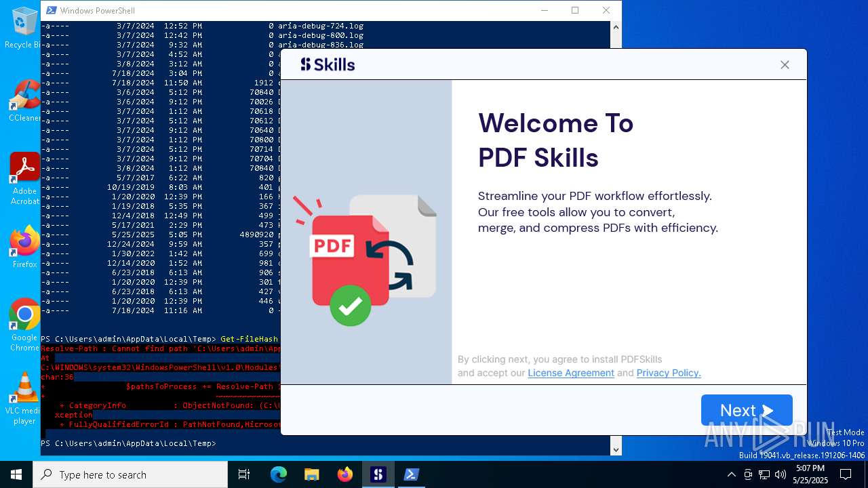Screen dimensions: 868x488
Task: Open Microsoft Edge from taskbar
Action: pos(279,474)
